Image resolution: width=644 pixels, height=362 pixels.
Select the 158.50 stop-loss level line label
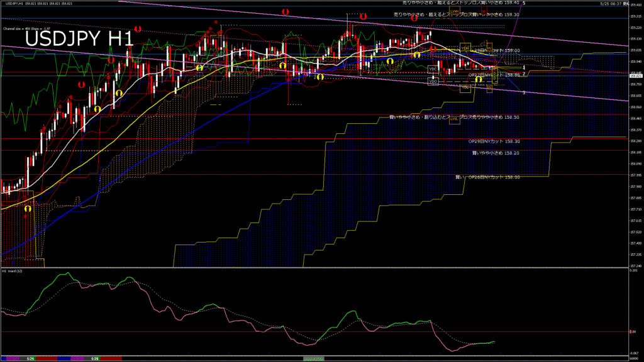click(x=454, y=117)
